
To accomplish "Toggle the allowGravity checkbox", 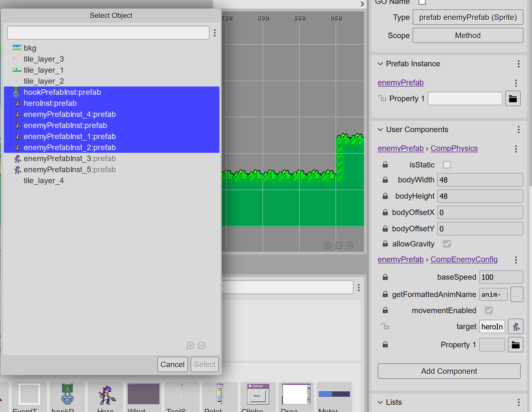I will 447,244.
